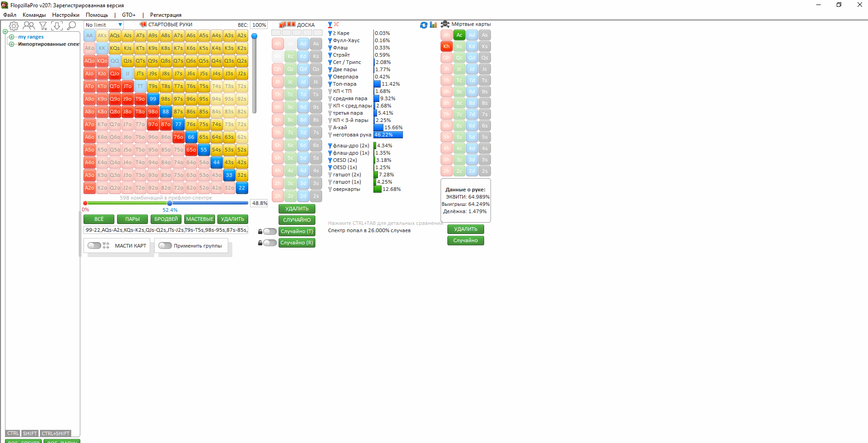Click the 48.8% percentage field
Screen dimensions: 868x443
[260, 203]
